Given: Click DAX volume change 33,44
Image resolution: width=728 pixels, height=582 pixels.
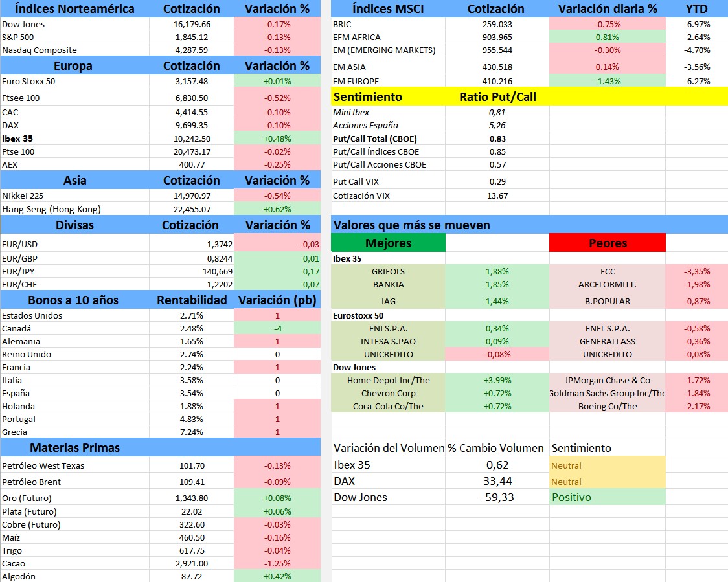Looking at the screenshot, I should 497,481.
